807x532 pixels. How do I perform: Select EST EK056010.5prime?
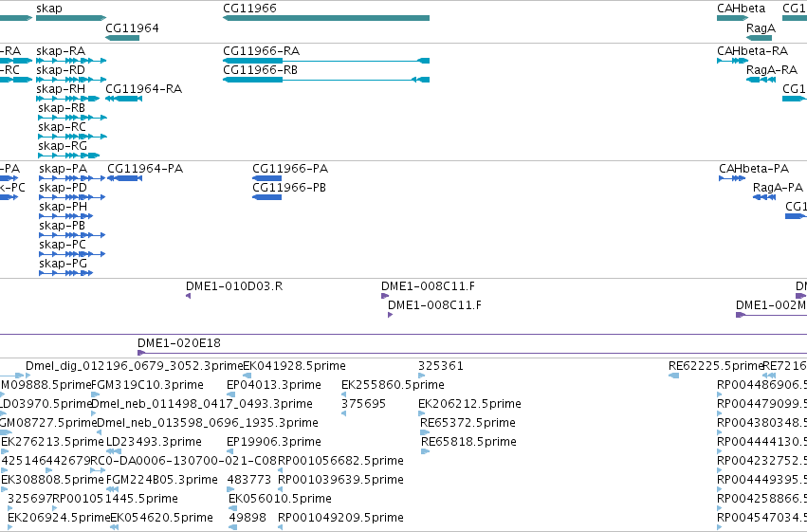(280, 499)
